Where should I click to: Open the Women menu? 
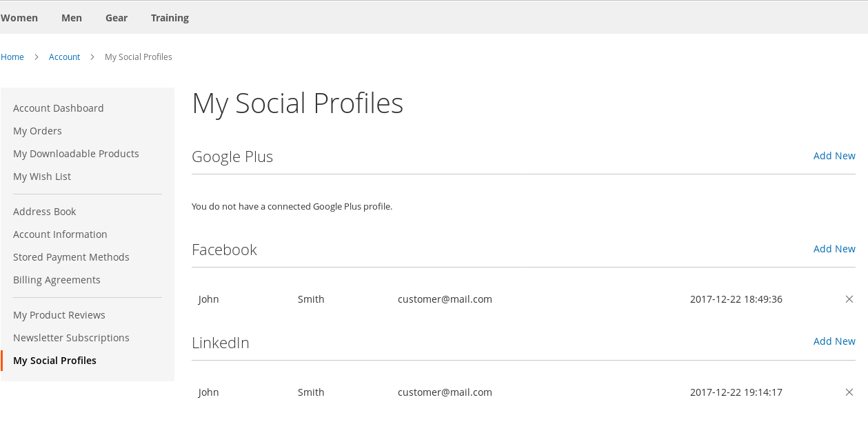[19, 18]
